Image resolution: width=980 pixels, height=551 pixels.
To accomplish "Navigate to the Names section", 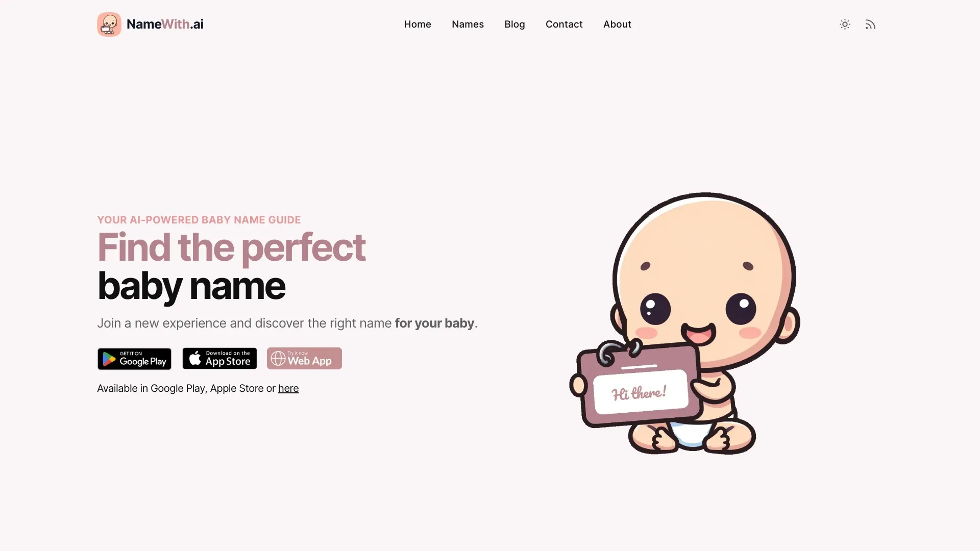I will (x=468, y=24).
